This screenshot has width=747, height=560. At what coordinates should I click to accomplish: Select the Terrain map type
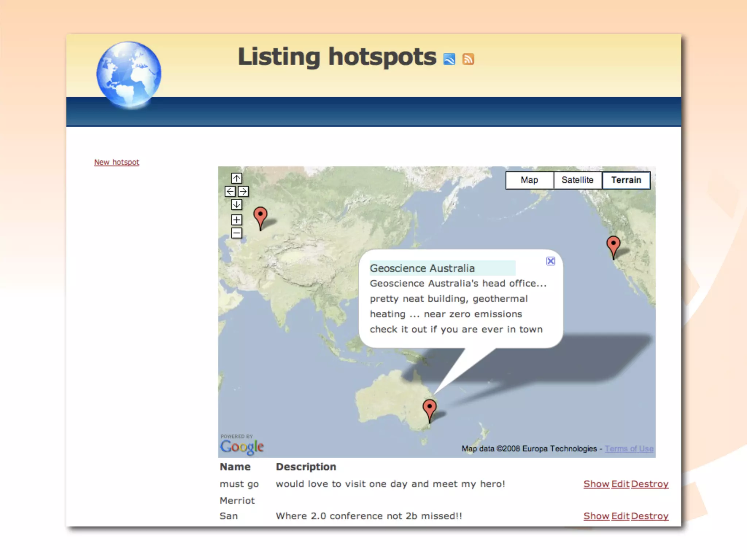coord(626,180)
